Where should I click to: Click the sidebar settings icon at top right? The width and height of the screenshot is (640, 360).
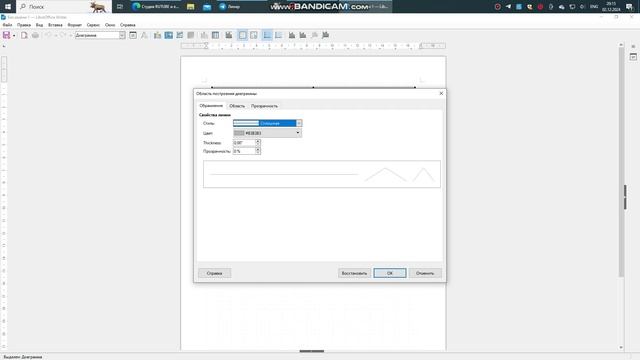[x=633, y=47]
